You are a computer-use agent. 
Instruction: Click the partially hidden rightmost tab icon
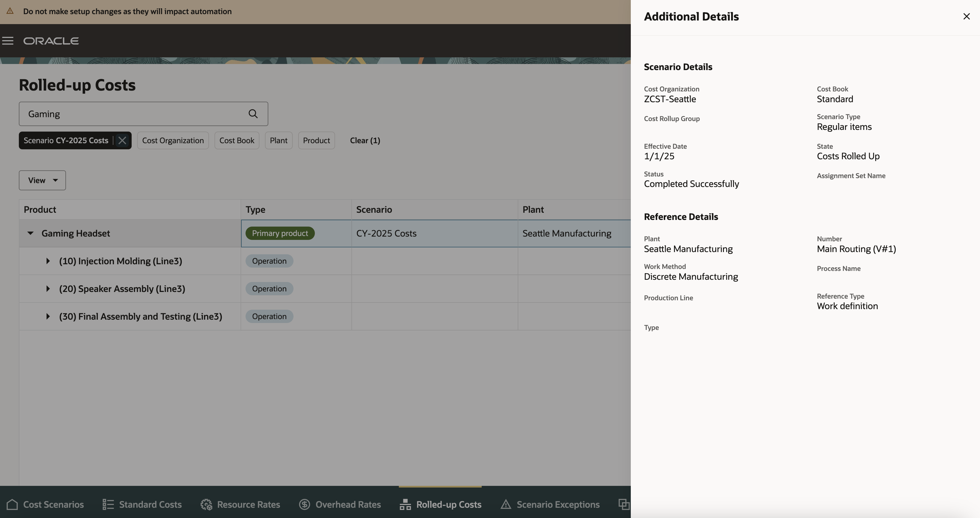tap(624, 504)
